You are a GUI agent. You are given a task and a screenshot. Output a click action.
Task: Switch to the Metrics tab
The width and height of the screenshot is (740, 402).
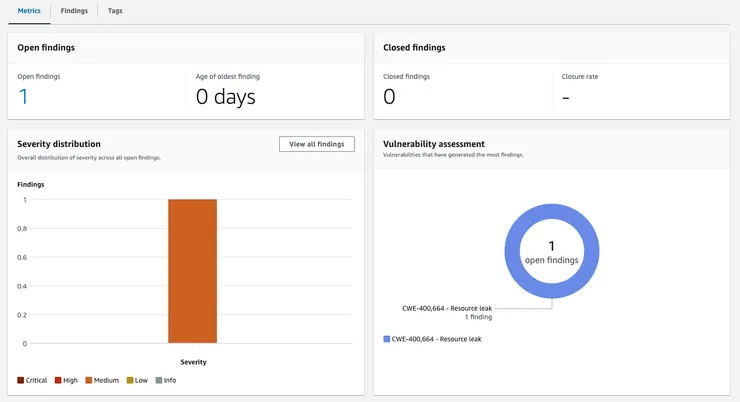[29, 11]
